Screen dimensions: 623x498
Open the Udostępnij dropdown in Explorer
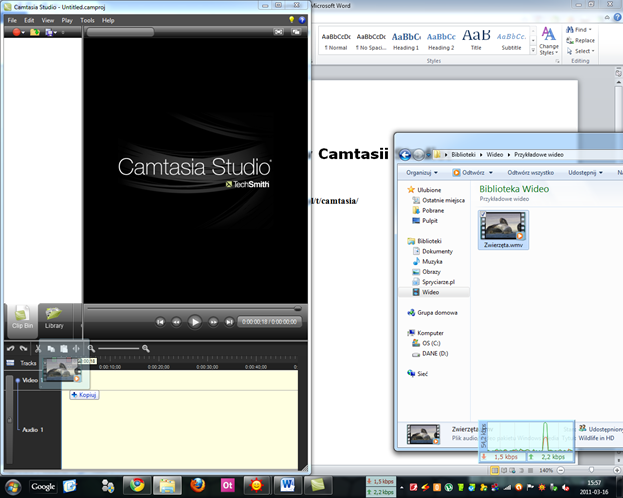[585, 172]
